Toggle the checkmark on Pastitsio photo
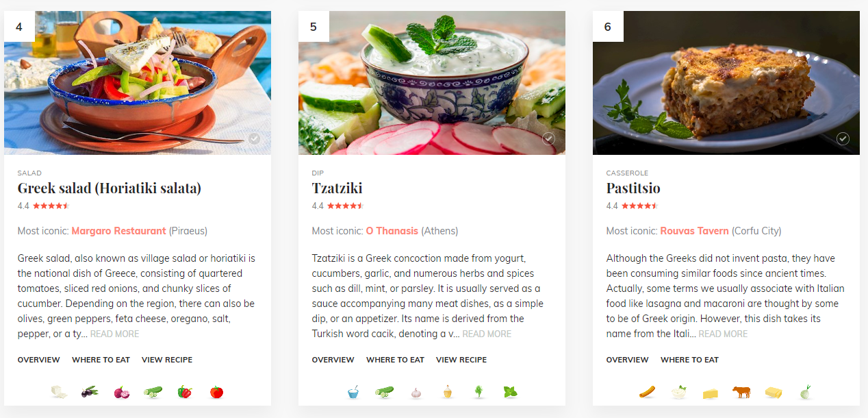 [x=843, y=139]
